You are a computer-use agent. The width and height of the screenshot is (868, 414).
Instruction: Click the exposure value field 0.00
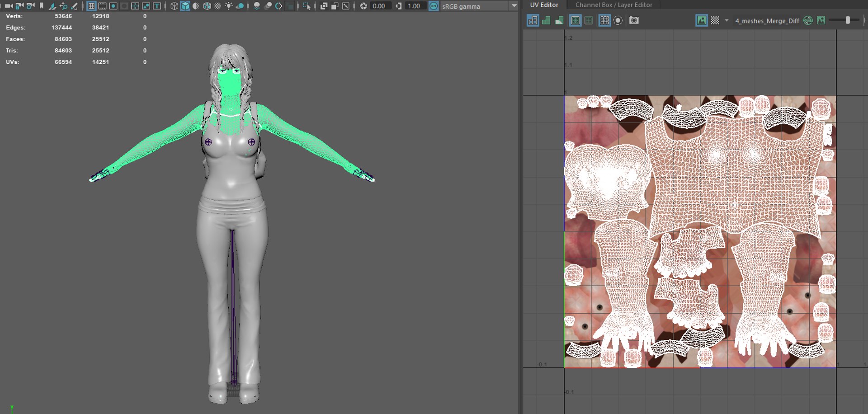click(x=380, y=6)
